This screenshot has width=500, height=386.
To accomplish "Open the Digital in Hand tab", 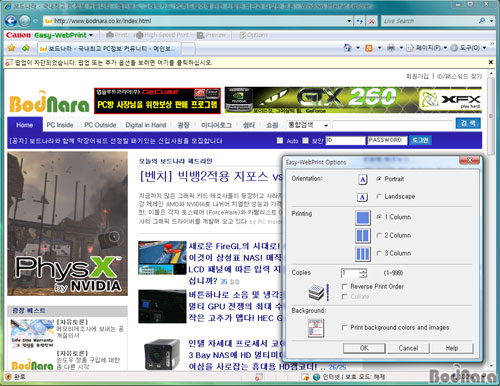I will 146,125.
